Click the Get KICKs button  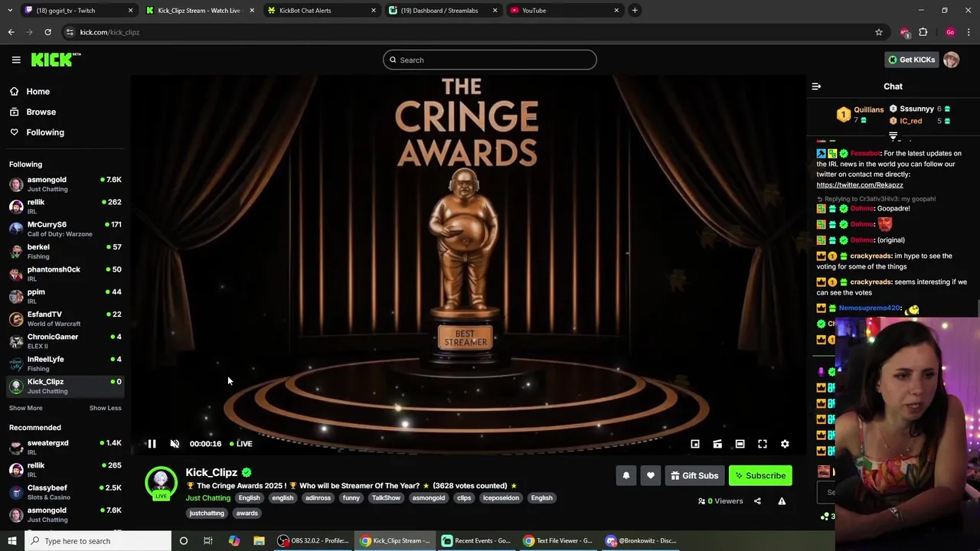911,60
